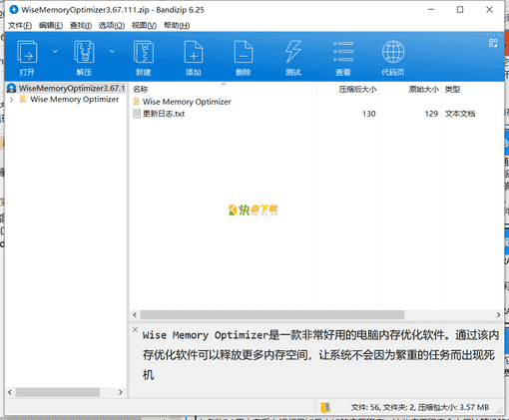Click the original size value 129

pyautogui.click(x=431, y=114)
